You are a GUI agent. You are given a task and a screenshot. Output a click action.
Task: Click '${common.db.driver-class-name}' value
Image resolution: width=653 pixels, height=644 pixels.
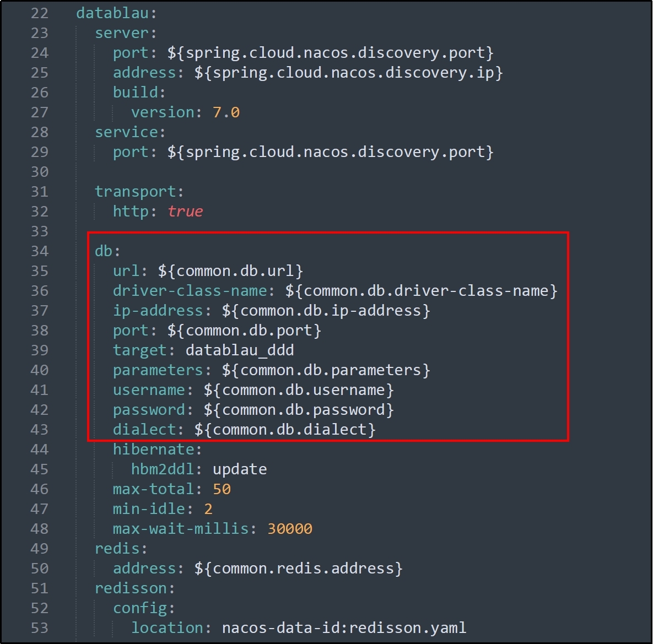[421, 291]
